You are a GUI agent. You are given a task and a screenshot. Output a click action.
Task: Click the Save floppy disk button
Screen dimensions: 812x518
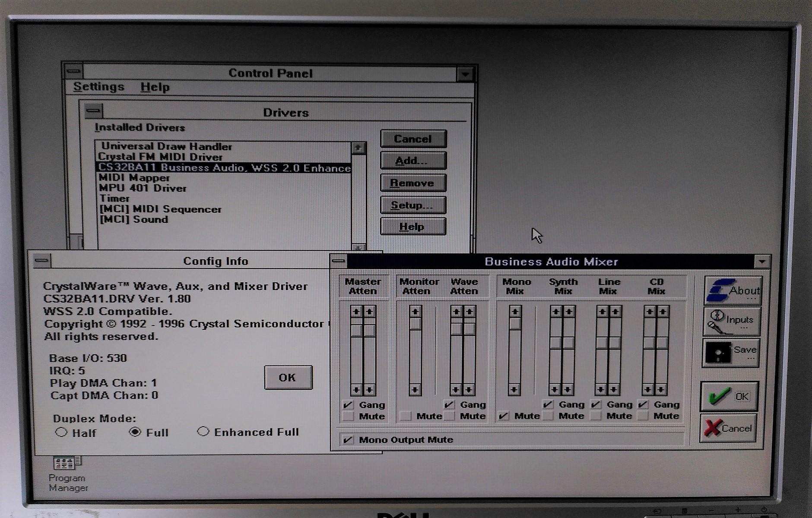(731, 353)
